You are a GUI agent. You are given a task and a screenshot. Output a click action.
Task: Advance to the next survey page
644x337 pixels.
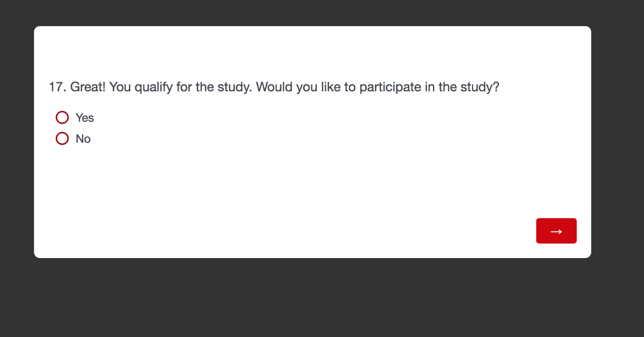[x=556, y=231]
